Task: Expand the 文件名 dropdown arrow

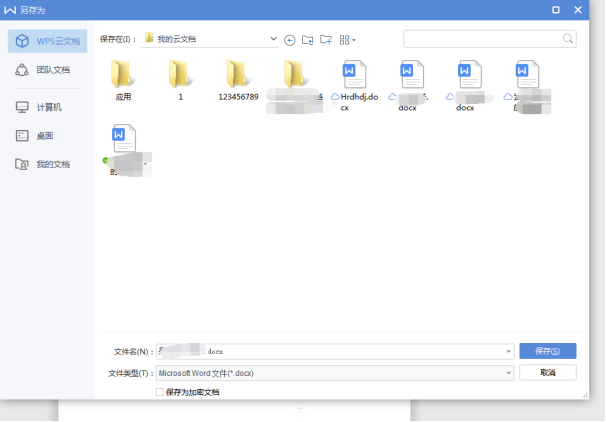Action: coord(508,352)
